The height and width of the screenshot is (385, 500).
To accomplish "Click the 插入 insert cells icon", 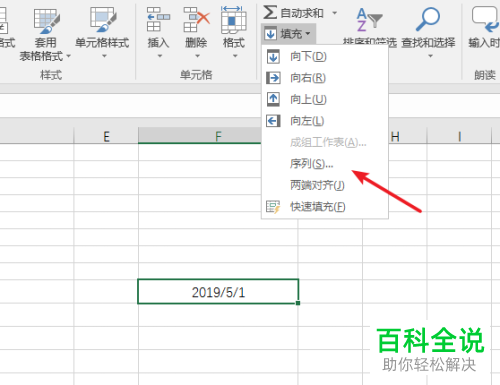I will pos(158,20).
